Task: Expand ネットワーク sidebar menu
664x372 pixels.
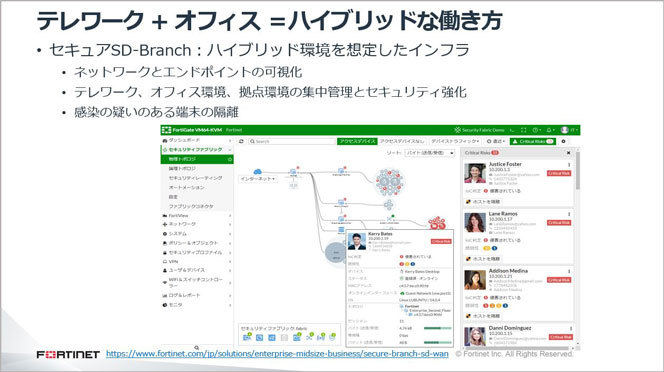Action: pos(197,224)
